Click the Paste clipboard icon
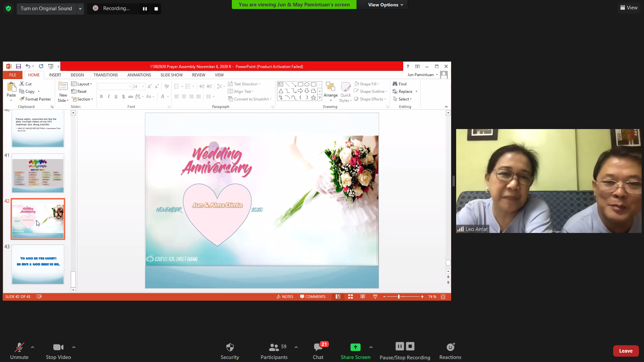The height and width of the screenshot is (362, 644). pos(11,87)
